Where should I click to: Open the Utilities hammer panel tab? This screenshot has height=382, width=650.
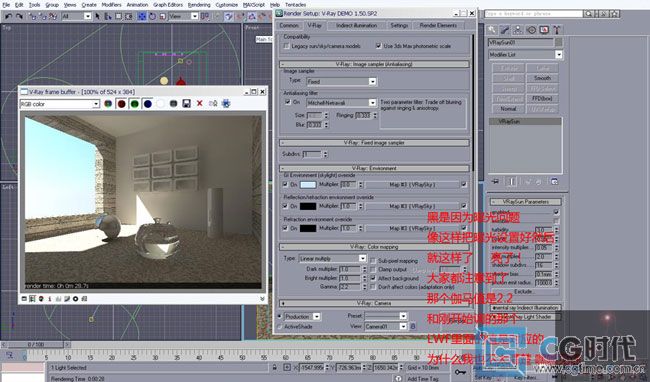(x=557, y=29)
